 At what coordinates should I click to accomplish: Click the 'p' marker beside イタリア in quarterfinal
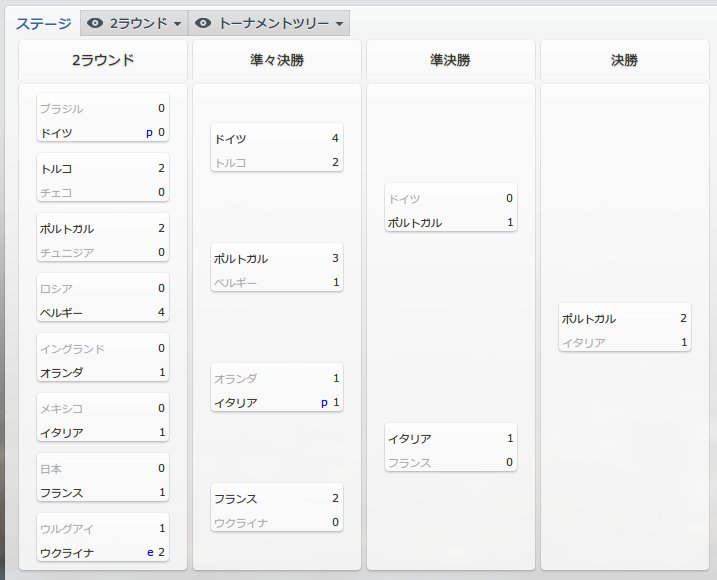tap(324, 403)
